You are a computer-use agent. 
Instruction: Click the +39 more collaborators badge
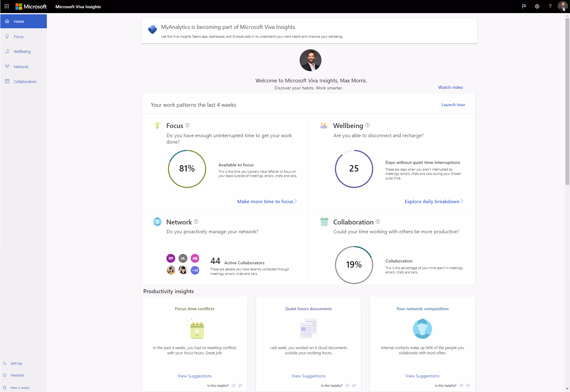click(x=195, y=270)
